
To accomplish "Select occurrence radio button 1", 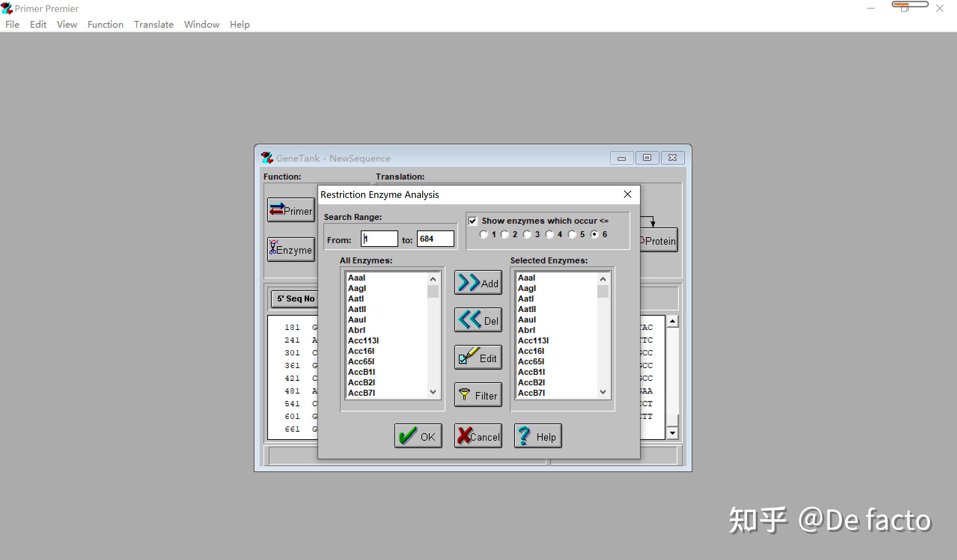I will coord(484,235).
